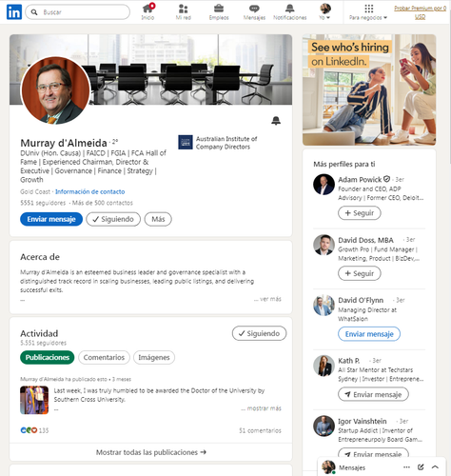
Task: Open David O'Flynn's profile name
Action: (x=361, y=300)
